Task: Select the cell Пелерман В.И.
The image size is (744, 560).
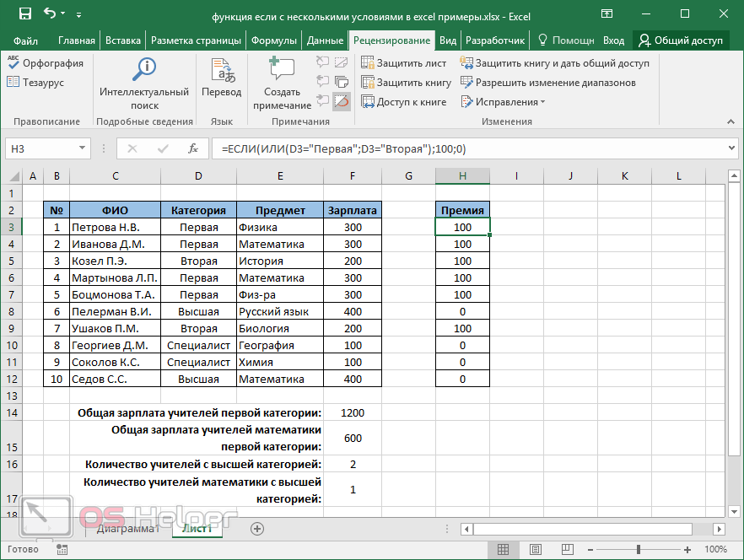Action: click(x=115, y=312)
